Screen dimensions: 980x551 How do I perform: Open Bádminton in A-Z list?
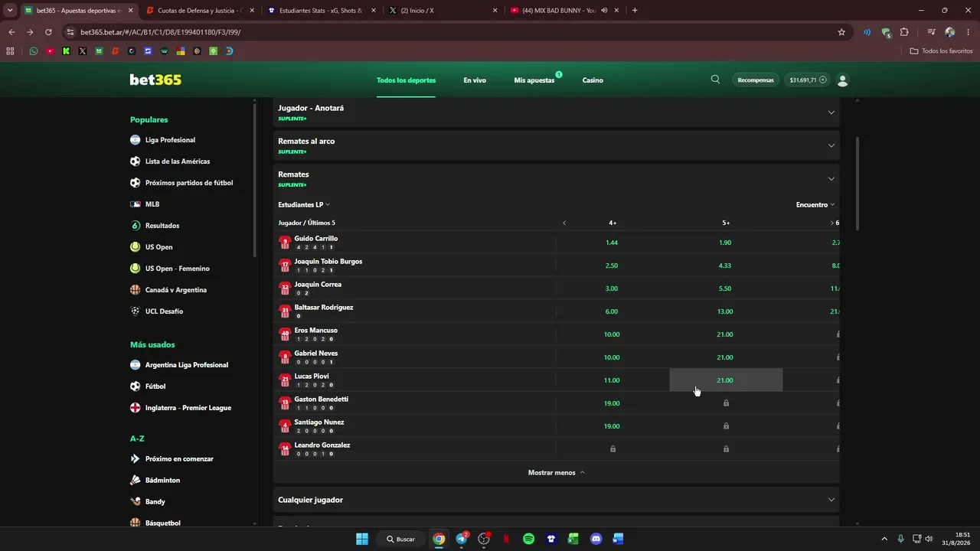click(162, 481)
